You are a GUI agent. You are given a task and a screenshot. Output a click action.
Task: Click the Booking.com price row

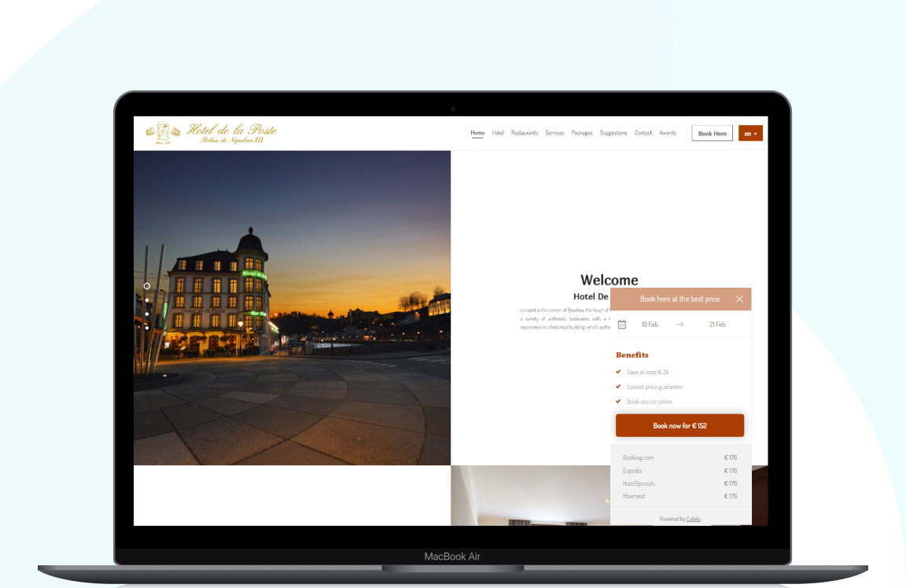point(679,458)
